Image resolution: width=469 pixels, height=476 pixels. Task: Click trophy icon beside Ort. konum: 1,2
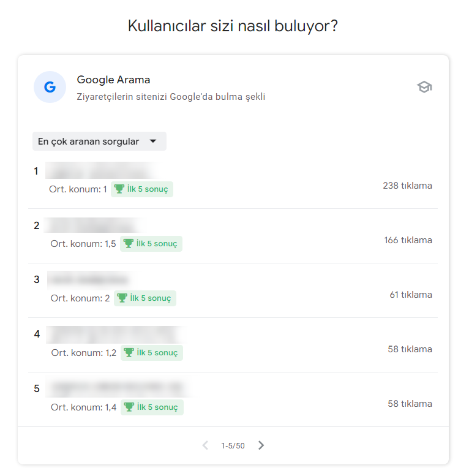tap(129, 352)
